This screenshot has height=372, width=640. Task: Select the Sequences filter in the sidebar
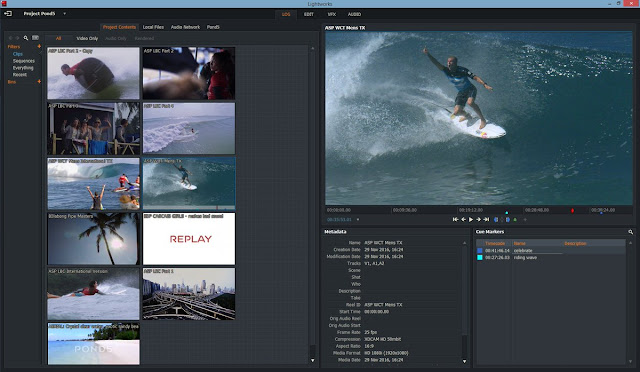click(x=24, y=61)
